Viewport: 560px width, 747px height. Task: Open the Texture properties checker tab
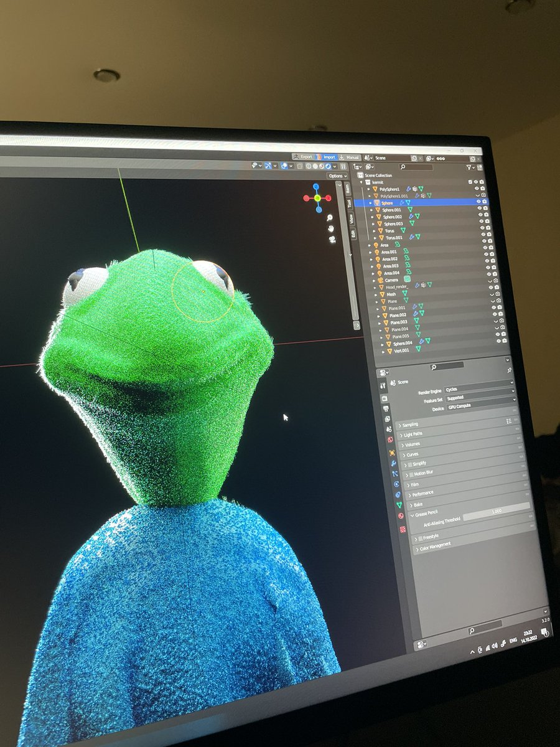[403, 529]
